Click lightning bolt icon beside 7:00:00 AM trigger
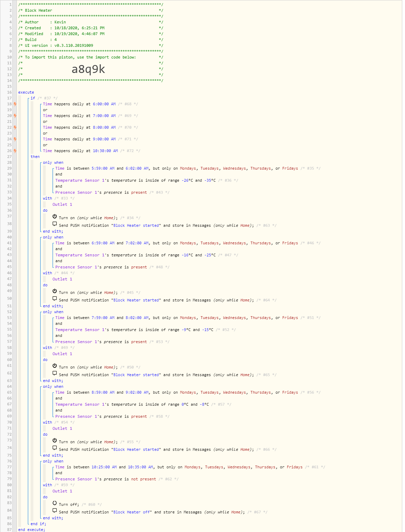The width and height of the screenshot is (405, 532). click(x=15, y=116)
